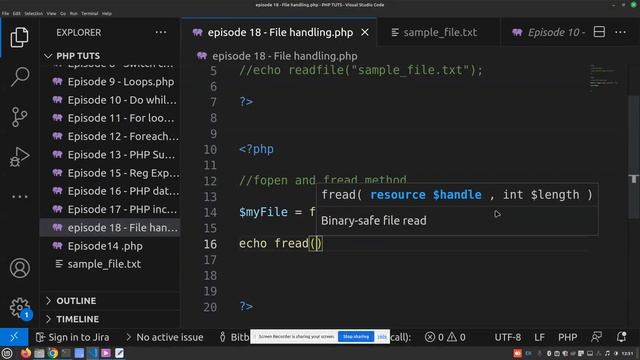Click the $myFile variable on line 14

tap(263, 212)
